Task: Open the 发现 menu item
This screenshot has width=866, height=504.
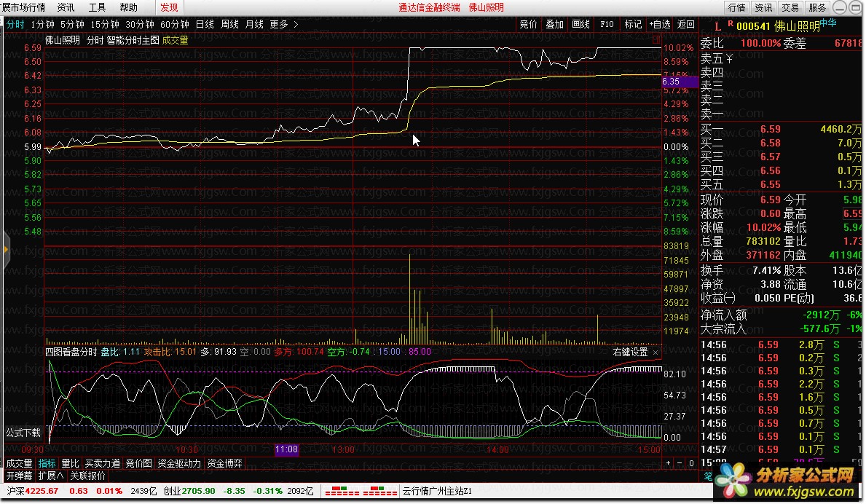Action: point(169,8)
